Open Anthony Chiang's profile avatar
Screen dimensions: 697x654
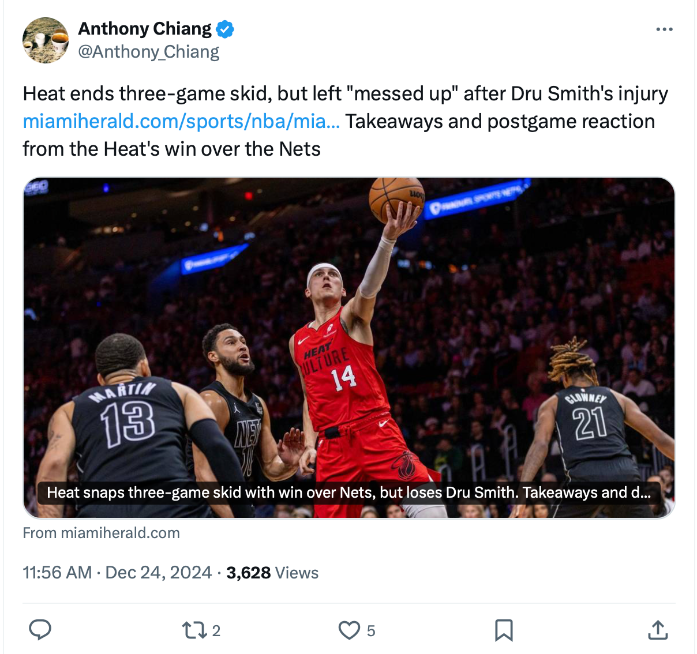[x=45, y=40]
